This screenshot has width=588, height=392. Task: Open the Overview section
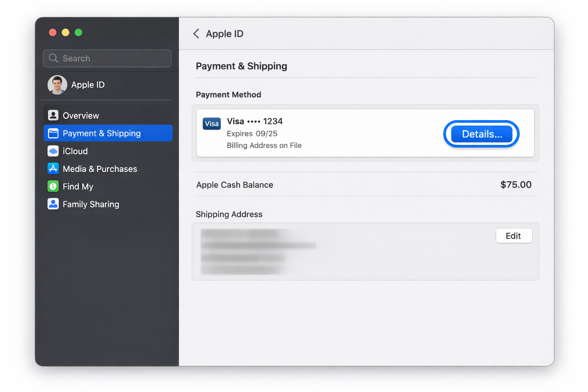click(108, 115)
